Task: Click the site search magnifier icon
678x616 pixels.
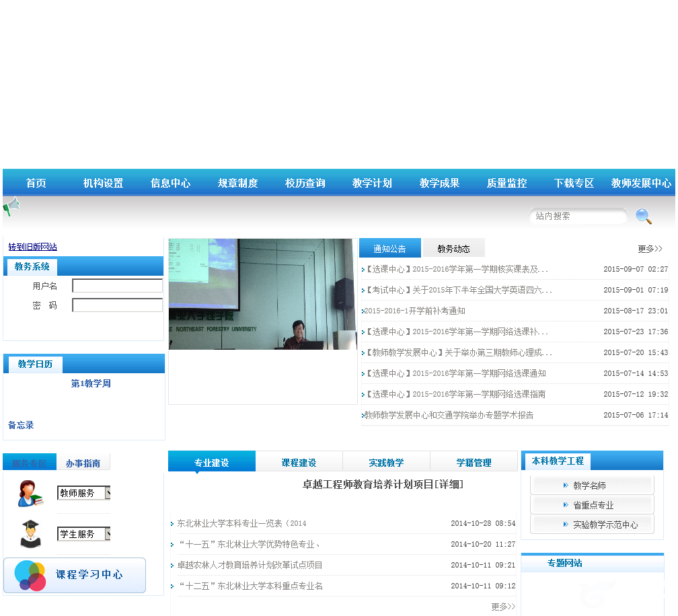Action: (x=643, y=216)
